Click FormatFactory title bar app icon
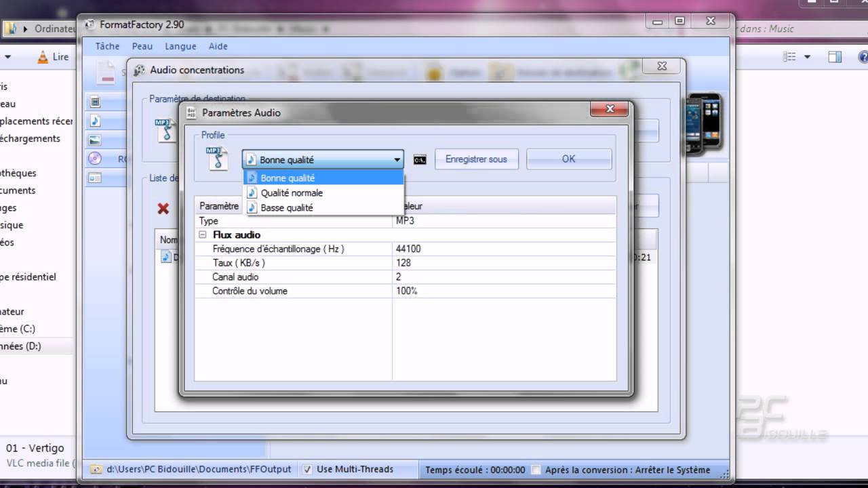The width and height of the screenshot is (868, 488). coord(90,25)
